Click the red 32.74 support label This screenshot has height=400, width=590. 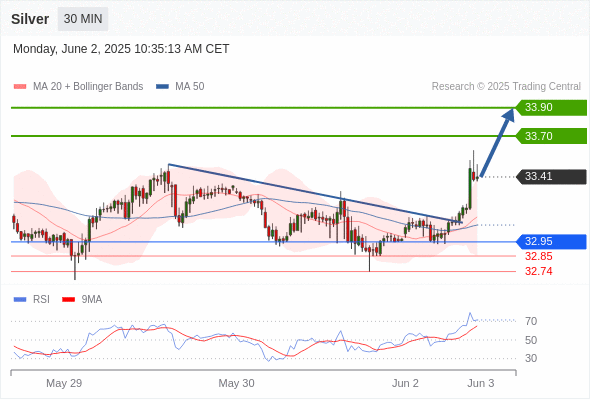pos(539,271)
